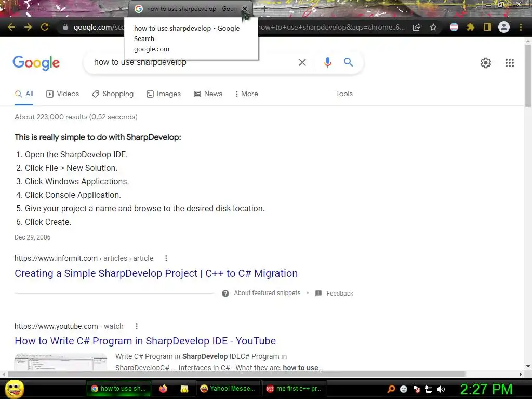Open the YouTube video thumbnail

point(61,362)
